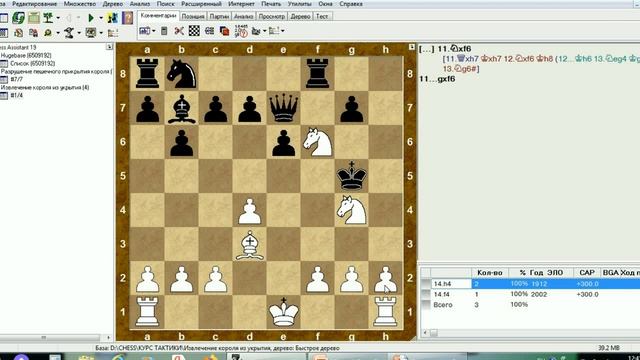Select the Список [6509192] tree row
The image size is (640, 360).
tap(32, 63)
